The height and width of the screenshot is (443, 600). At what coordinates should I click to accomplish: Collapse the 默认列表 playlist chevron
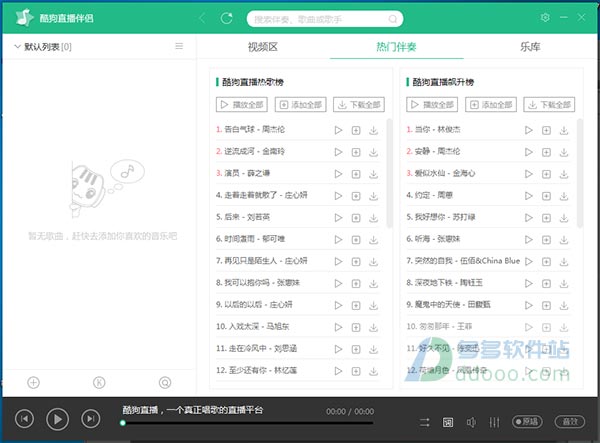point(17,47)
